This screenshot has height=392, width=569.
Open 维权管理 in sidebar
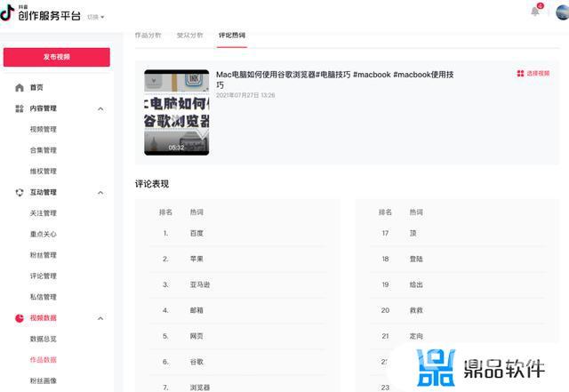click(44, 172)
